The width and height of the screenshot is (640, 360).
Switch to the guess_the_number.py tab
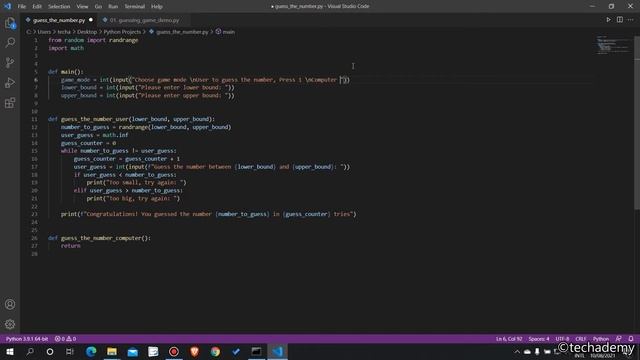(58, 20)
